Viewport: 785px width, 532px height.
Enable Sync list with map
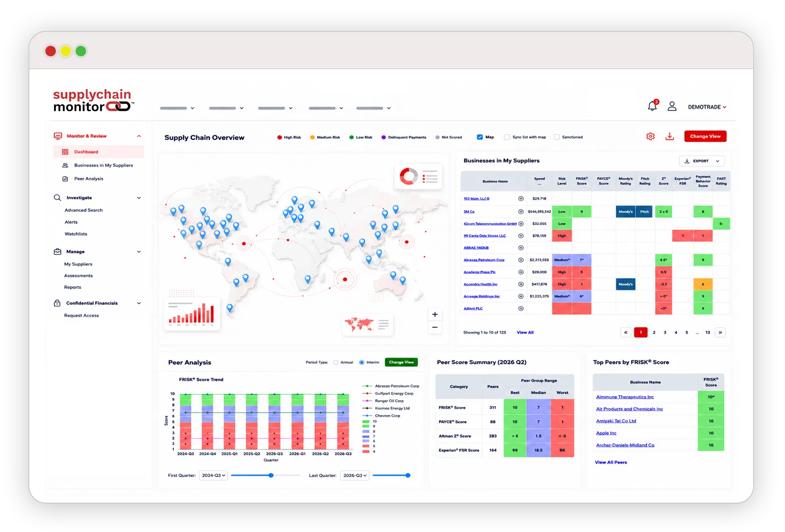507,137
